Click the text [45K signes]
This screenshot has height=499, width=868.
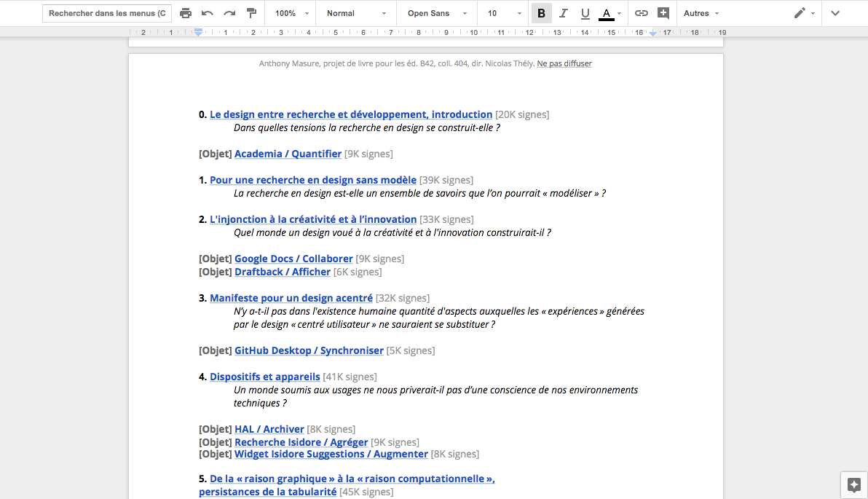point(366,492)
